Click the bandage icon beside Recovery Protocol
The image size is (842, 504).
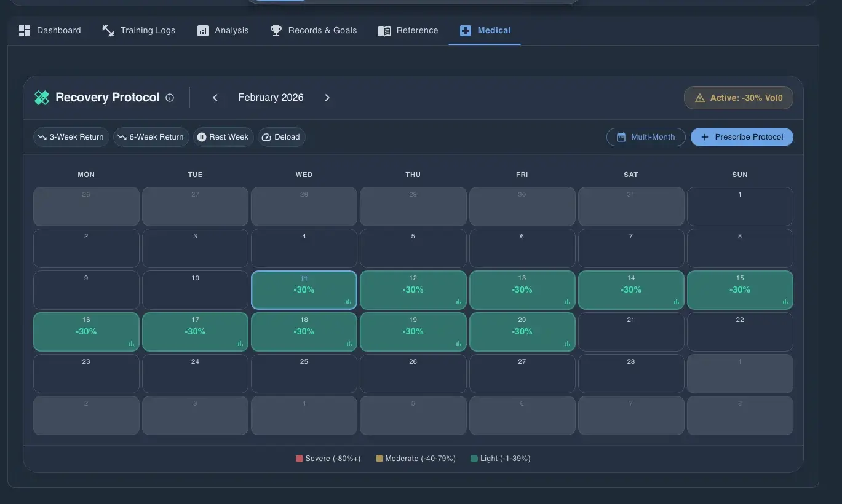[x=42, y=98]
